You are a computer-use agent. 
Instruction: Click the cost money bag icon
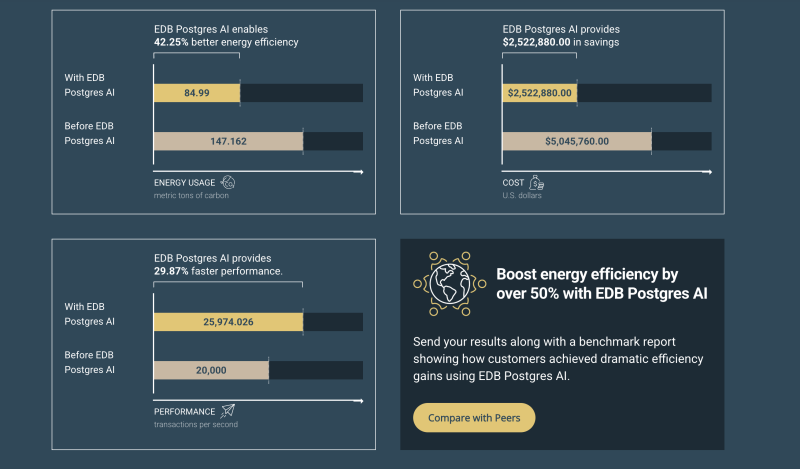click(x=537, y=182)
